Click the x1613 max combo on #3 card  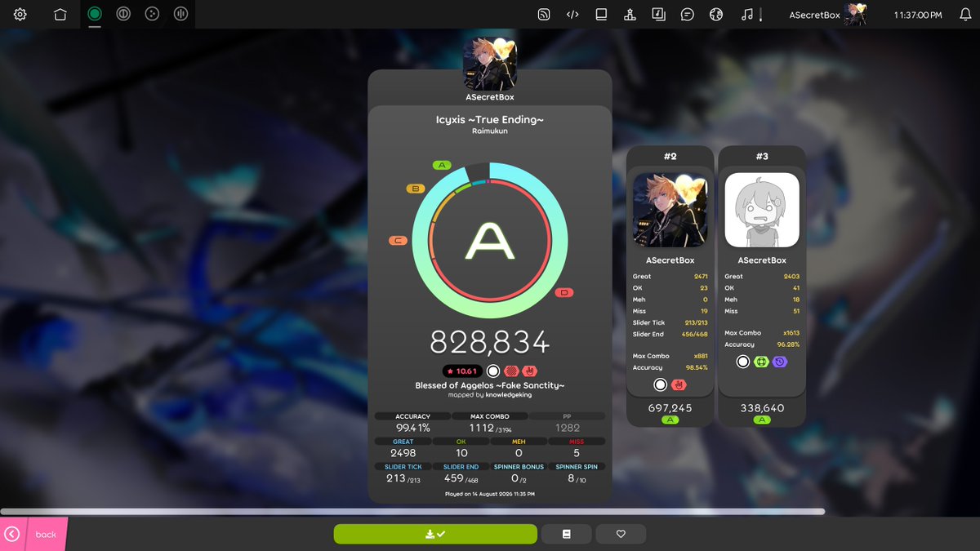point(791,333)
